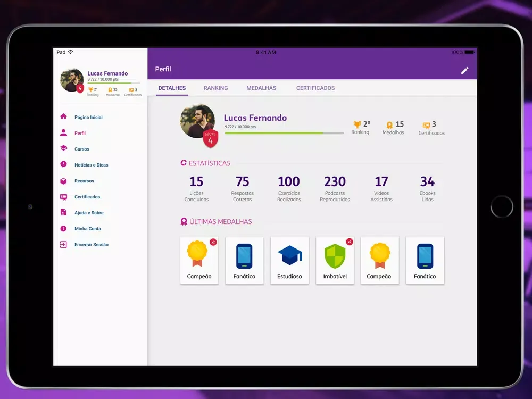The image size is (532, 399).
Task: Open the Imbatível shield medal card
Action: click(335, 260)
